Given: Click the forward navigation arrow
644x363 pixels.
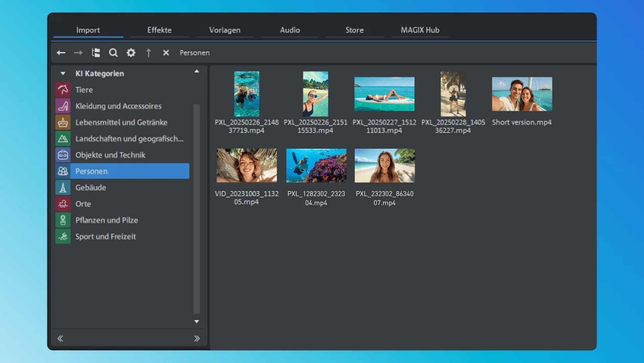Looking at the screenshot, I should (78, 53).
